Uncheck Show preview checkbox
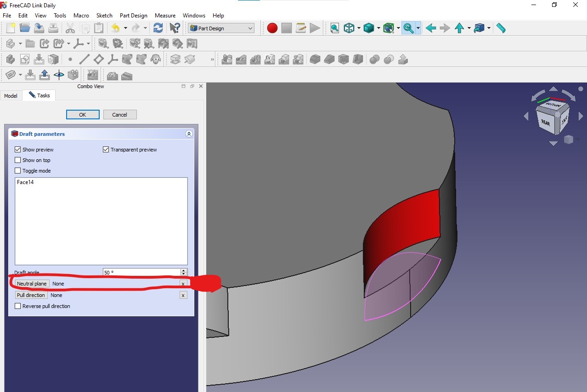This screenshot has width=587, height=392. click(18, 150)
